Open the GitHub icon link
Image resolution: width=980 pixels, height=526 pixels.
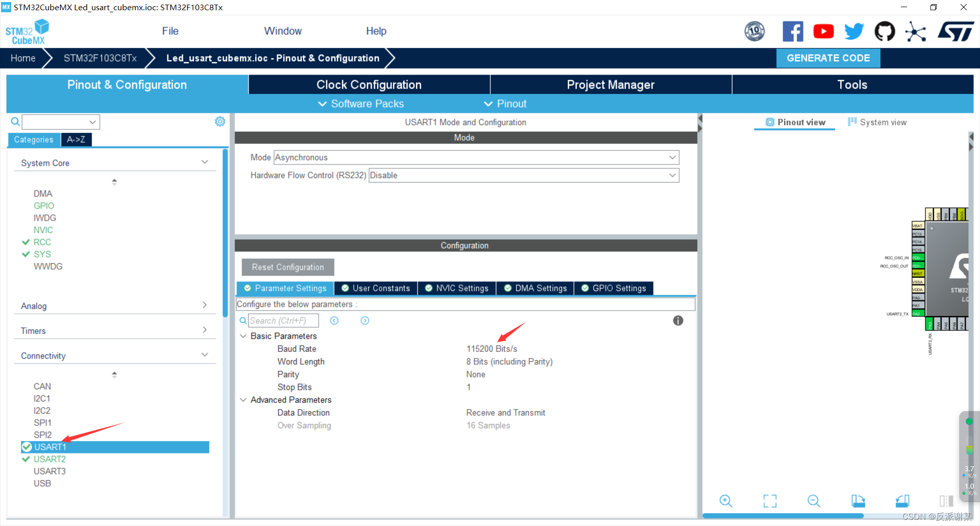pos(885,31)
